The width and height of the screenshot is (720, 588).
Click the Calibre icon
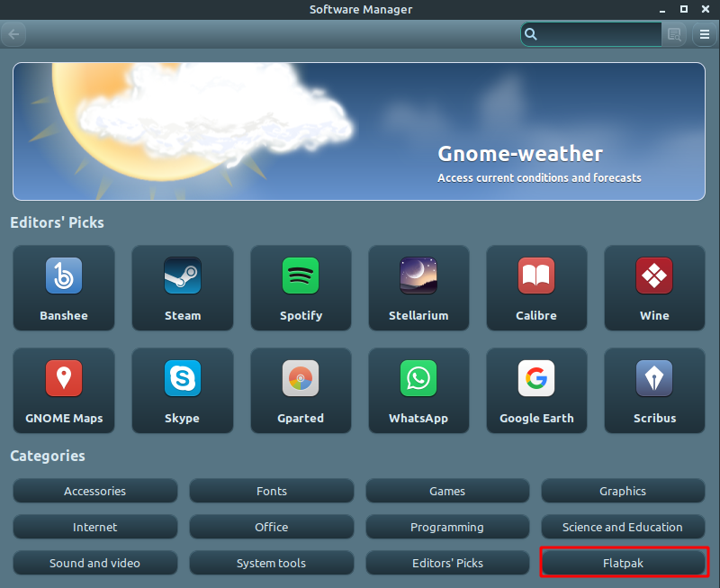pos(536,288)
